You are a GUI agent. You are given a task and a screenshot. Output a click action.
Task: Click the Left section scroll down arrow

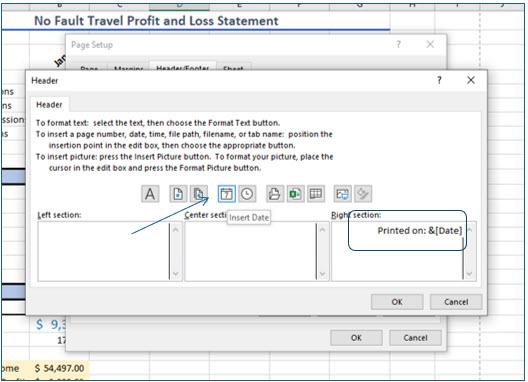175,274
